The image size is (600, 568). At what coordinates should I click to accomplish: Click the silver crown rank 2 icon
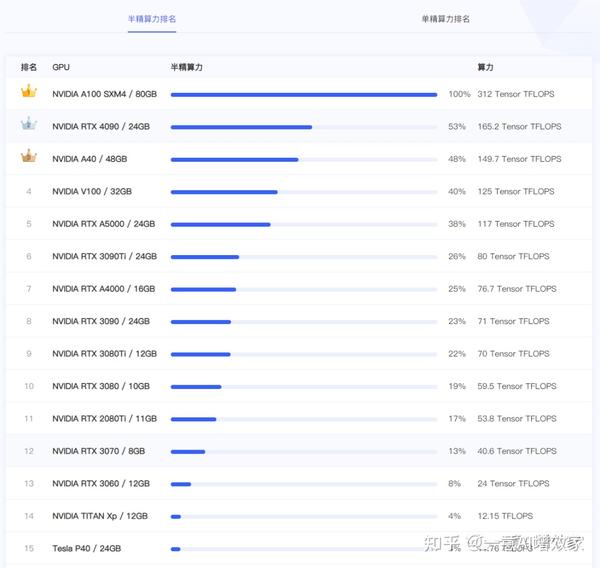tap(28, 125)
